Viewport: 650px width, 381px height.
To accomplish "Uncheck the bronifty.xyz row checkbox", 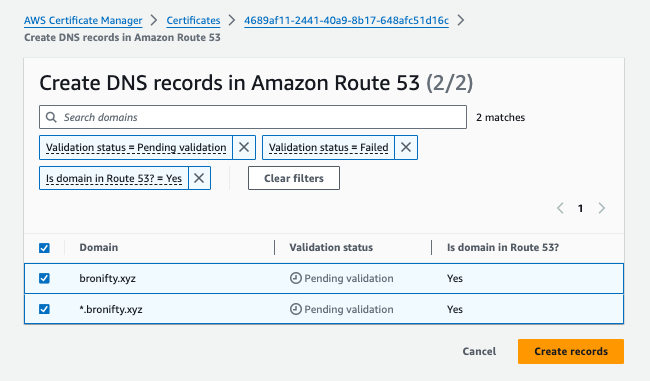I will 44,278.
